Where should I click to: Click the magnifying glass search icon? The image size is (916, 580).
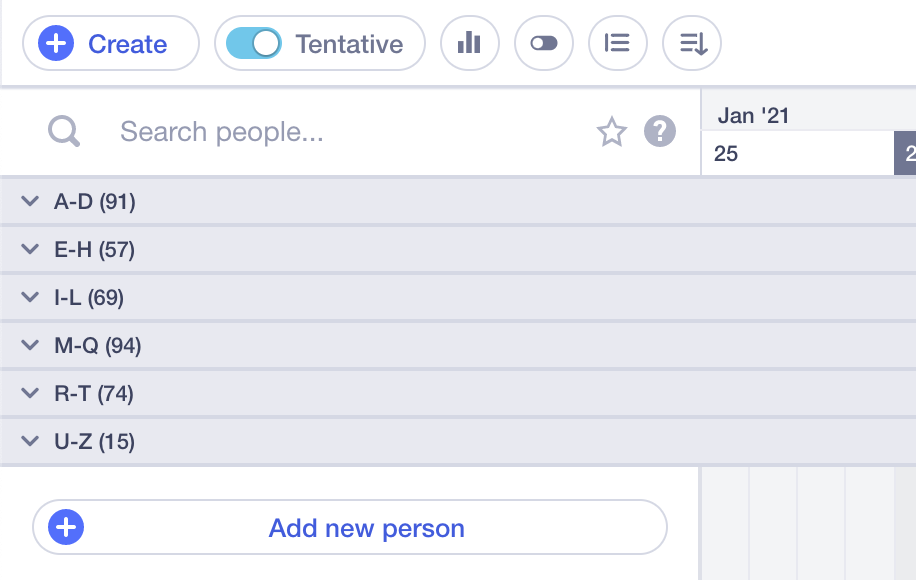pyautogui.click(x=64, y=131)
